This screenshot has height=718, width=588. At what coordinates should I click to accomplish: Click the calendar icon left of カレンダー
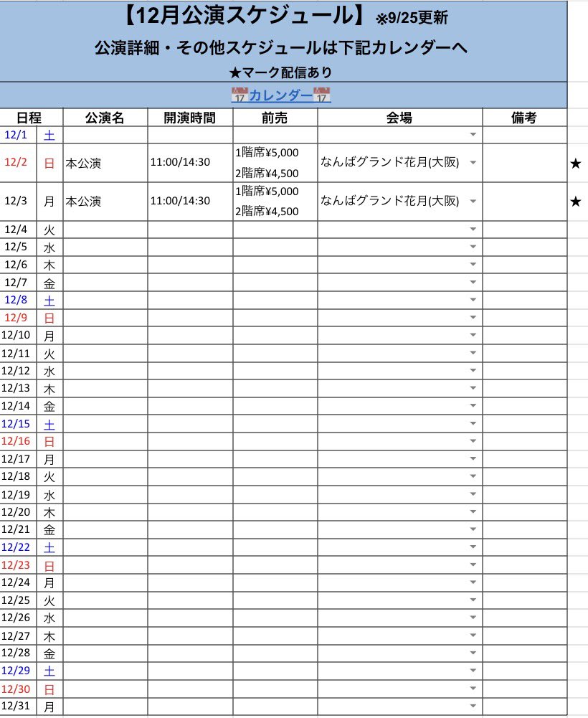point(240,95)
